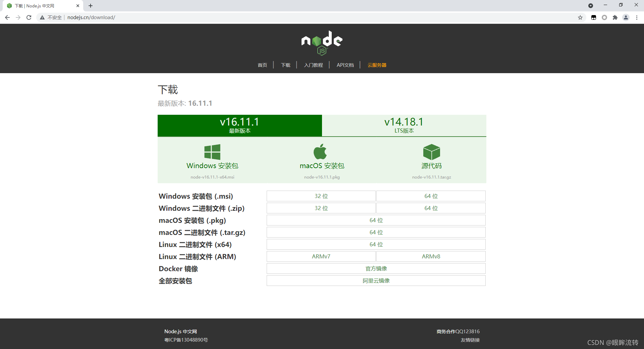Image resolution: width=644 pixels, height=349 pixels.
Task: Download the ARMv8 Linux binary
Action: point(431,256)
